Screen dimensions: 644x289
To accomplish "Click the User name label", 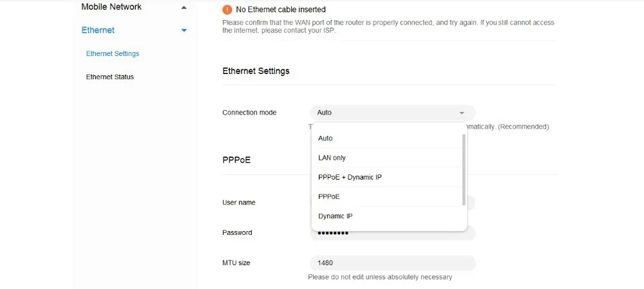I will pos(239,203).
